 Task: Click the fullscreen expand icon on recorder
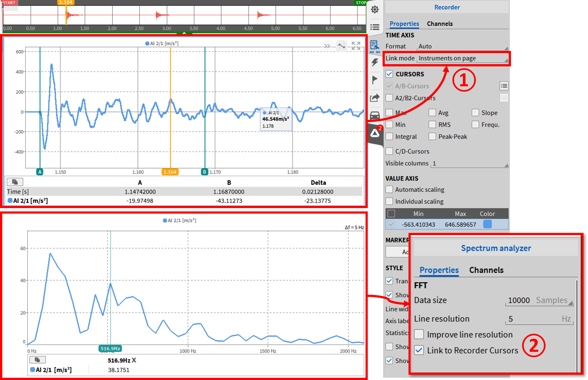[x=356, y=46]
